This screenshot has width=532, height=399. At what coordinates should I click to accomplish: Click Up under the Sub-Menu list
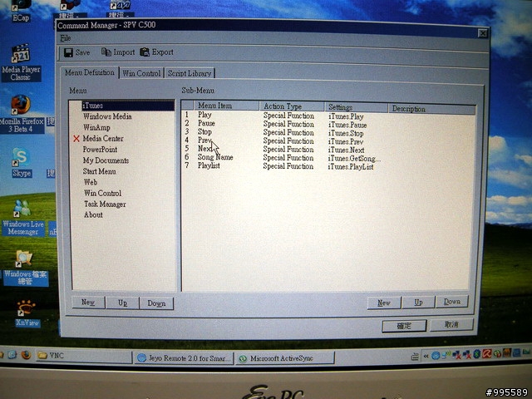pyautogui.click(x=418, y=302)
